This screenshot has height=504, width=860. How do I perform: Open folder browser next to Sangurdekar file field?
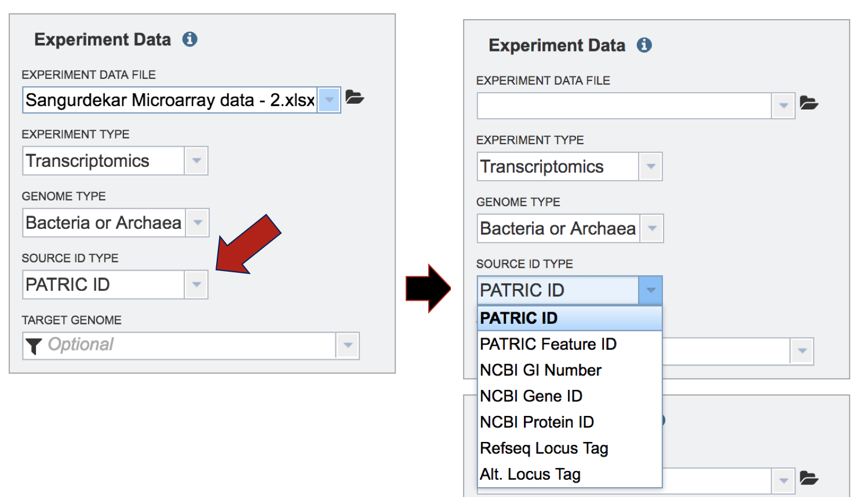(355, 97)
